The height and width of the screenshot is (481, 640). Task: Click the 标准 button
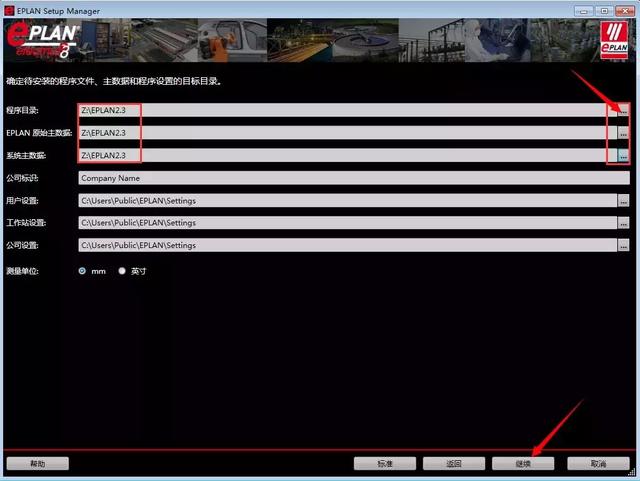(x=384, y=464)
